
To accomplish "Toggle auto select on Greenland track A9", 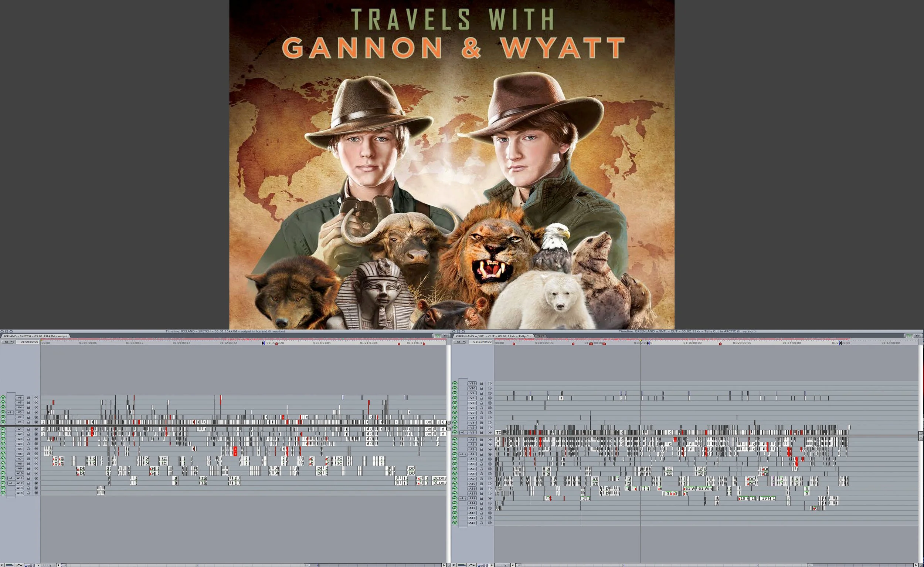I will coord(489,479).
